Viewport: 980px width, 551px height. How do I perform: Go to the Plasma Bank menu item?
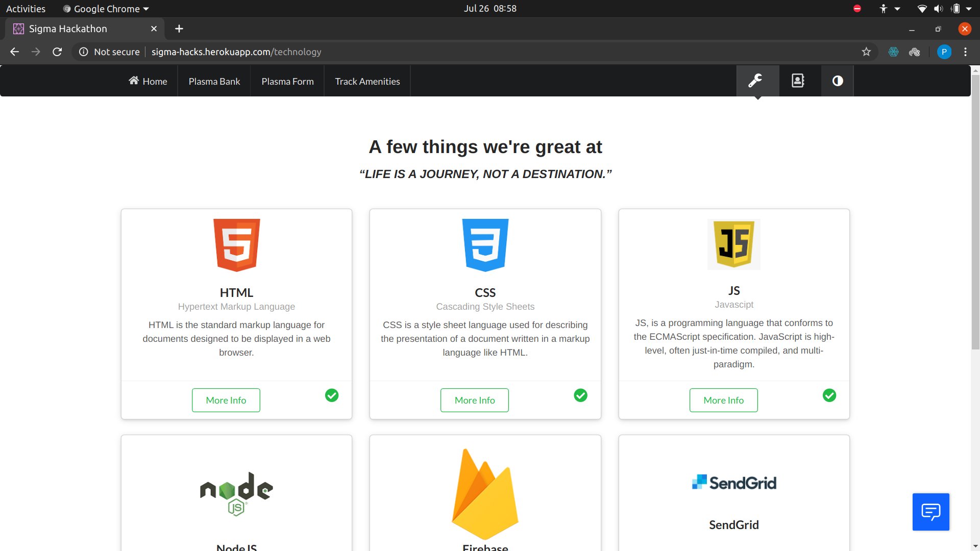(x=214, y=81)
